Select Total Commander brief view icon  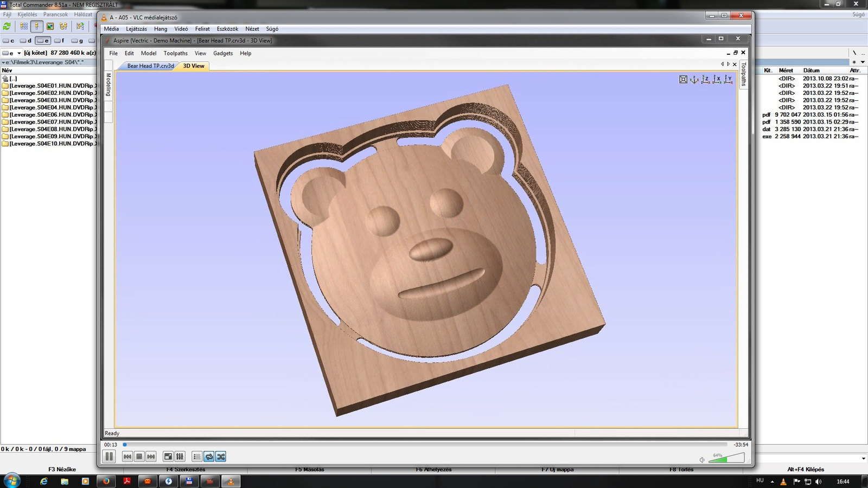[24, 26]
